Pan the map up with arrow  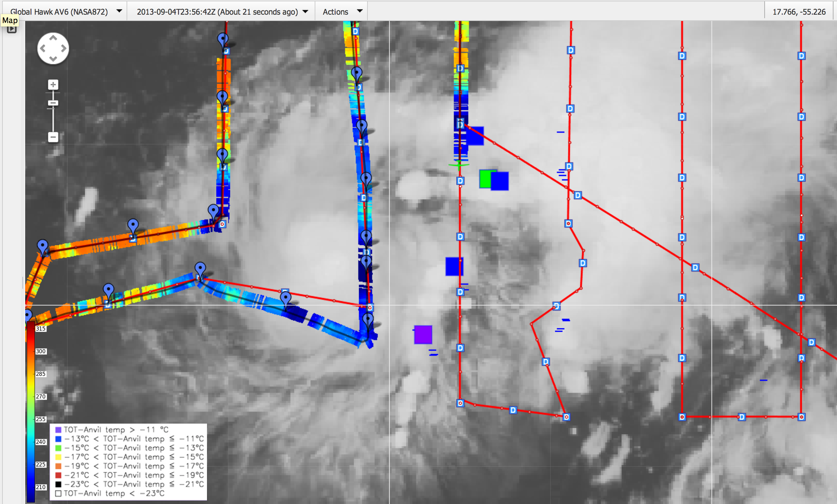pyautogui.click(x=53, y=38)
